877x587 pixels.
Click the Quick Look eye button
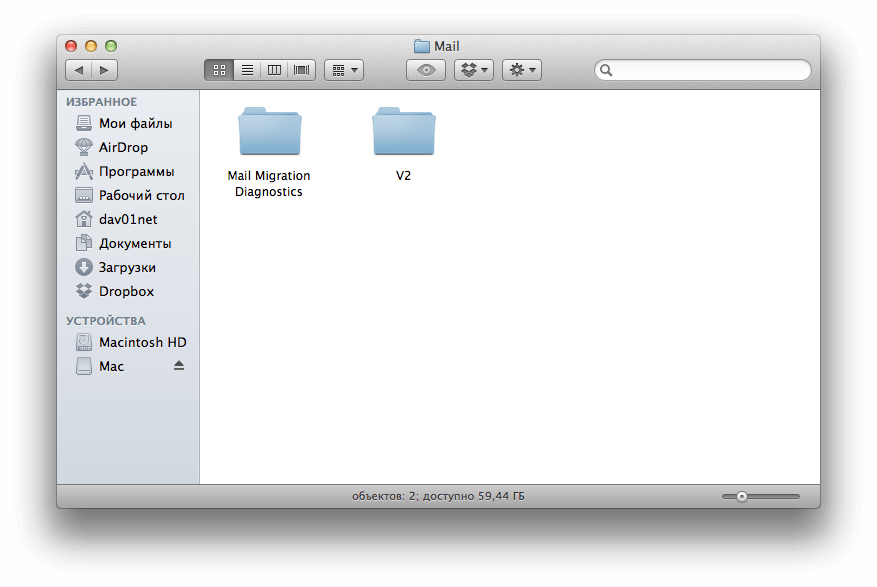(426, 70)
